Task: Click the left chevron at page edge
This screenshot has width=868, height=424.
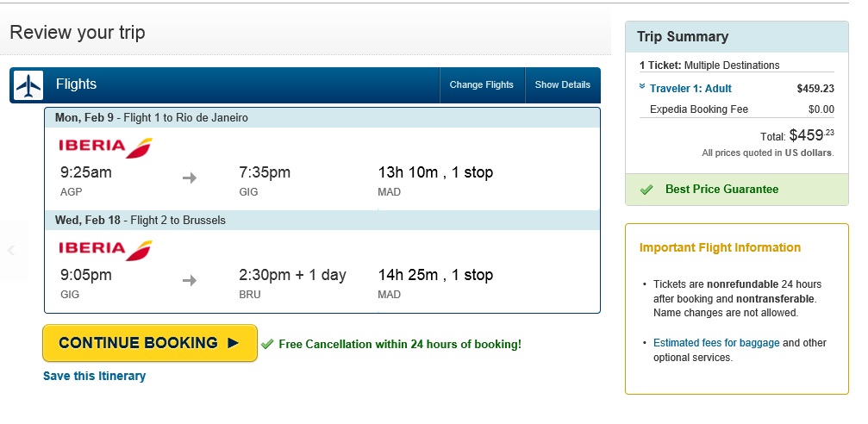Action: (10, 250)
